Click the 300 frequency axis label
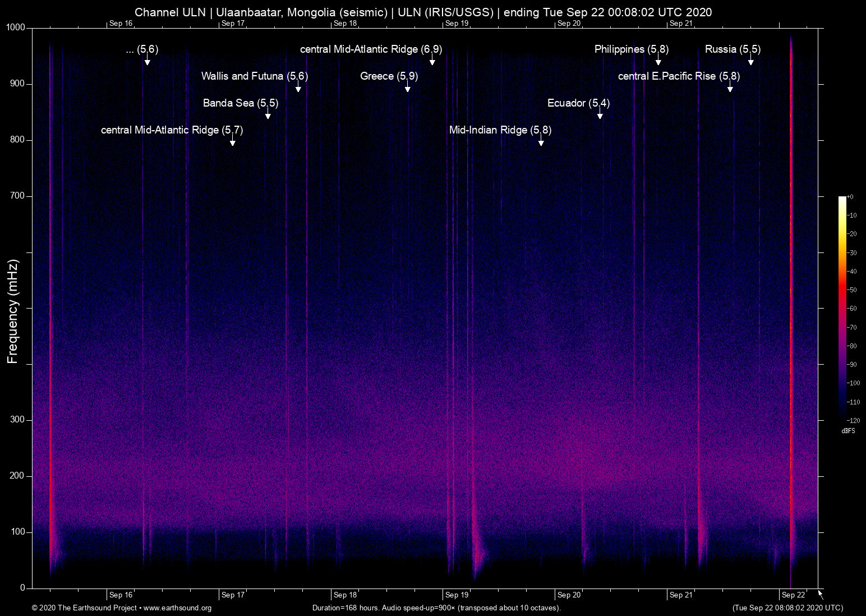The image size is (866, 616). click(18, 420)
